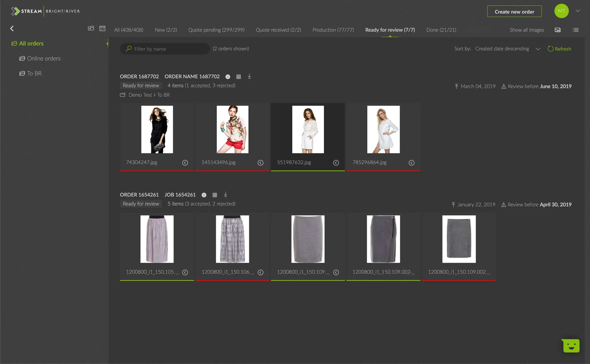Click the Create new order button

coord(514,11)
